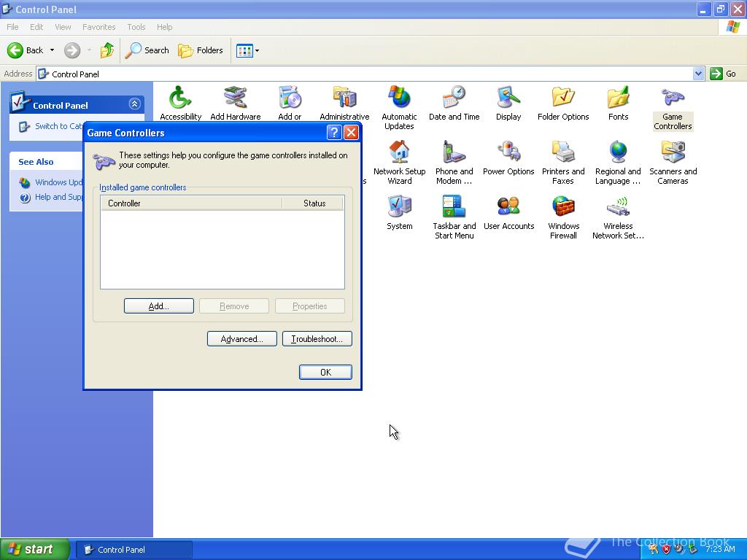747x560 pixels.
Task: Open the Back history dropdown arrow
Action: coord(52,50)
